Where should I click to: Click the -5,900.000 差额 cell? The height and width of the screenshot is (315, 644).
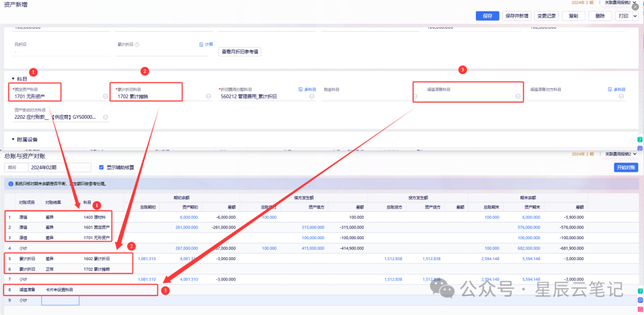[x=572, y=217]
